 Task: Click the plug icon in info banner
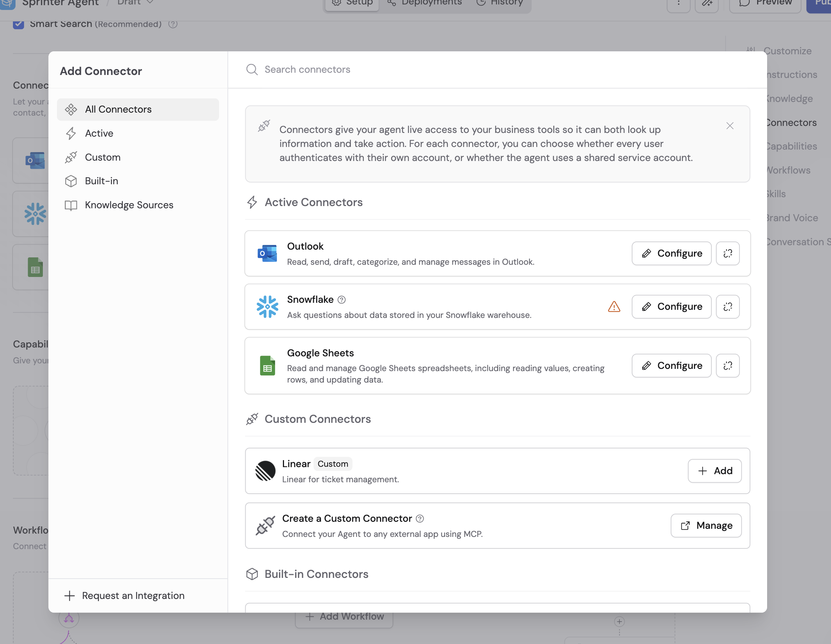click(264, 126)
